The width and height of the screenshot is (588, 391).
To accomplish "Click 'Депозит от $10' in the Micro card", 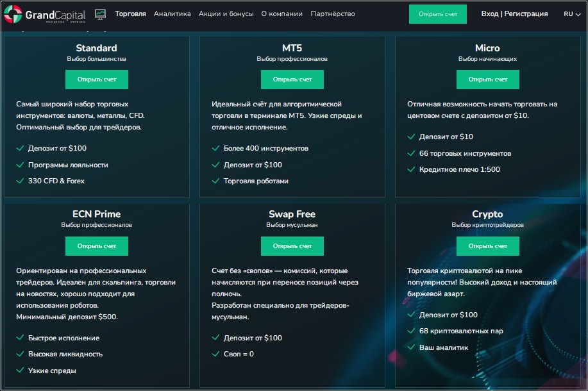I will click(x=446, y=137).
